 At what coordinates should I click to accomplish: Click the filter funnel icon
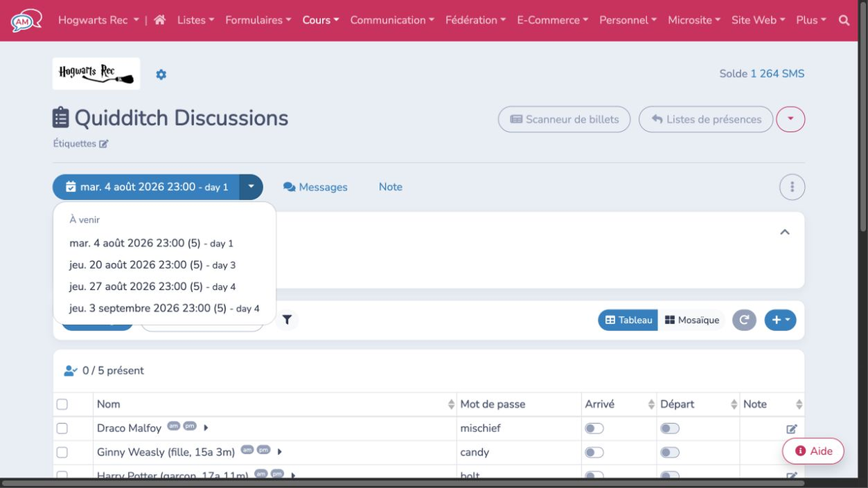[287, 320]
